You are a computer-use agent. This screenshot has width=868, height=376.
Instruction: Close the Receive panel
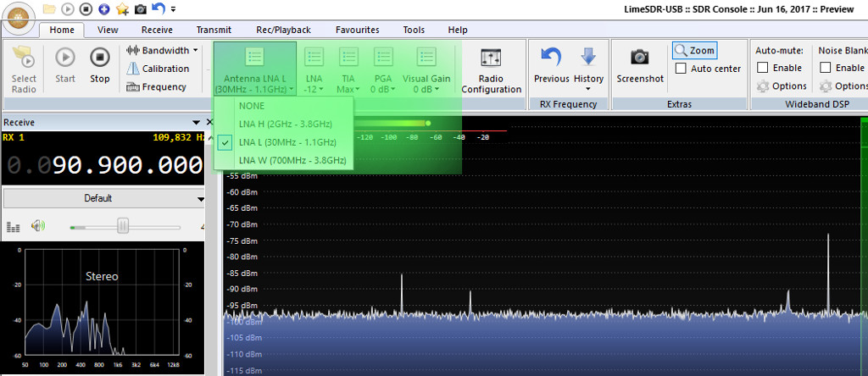(x=209, y=122)
